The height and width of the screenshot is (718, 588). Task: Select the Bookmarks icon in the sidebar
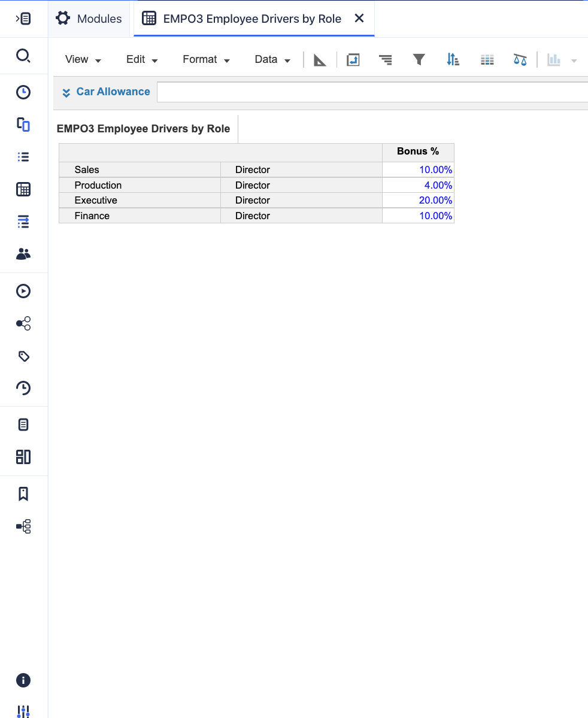[x=23, y=494]
